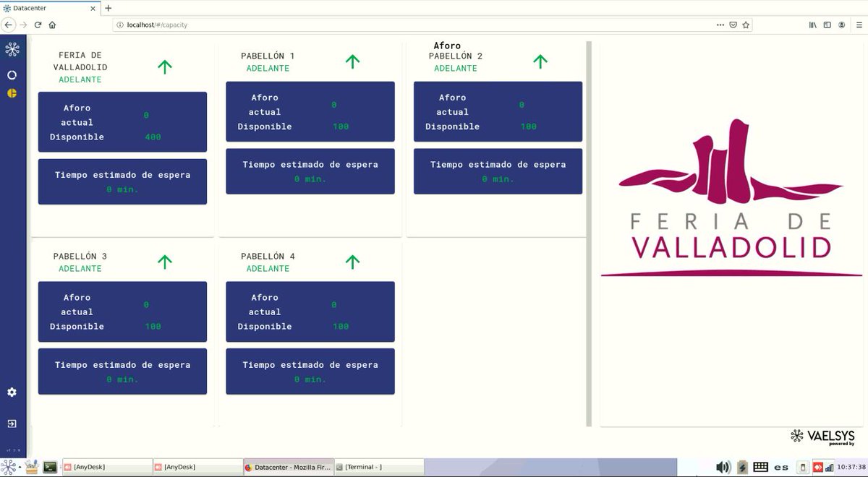
Task: Switch to first AnyDesk taskbar window
Action: point(107,468)
